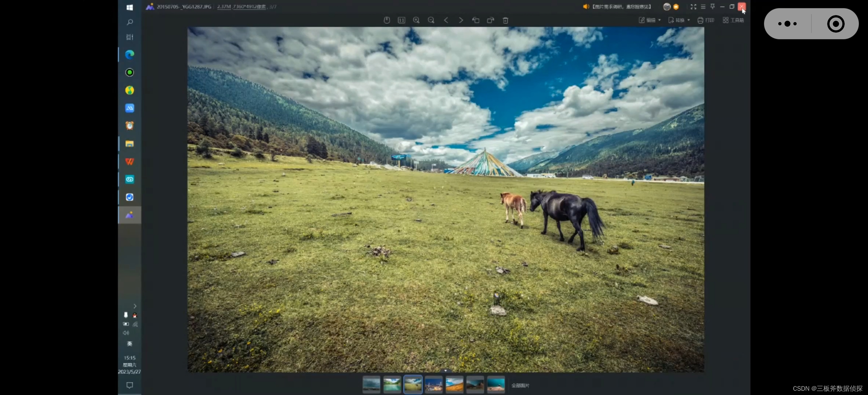868x395 pixels.
Task: Open the 工具箱 toolbox menu
Action: point(734,20)
